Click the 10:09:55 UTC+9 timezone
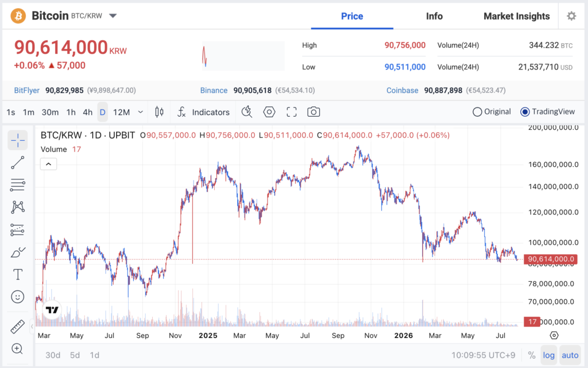The width and height of the screenshot is (588, 368). [x=483, y=355]
